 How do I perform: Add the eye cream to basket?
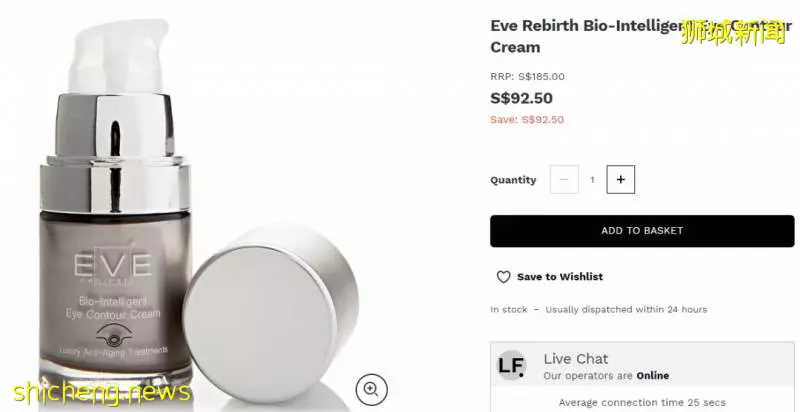click(642, 231)
